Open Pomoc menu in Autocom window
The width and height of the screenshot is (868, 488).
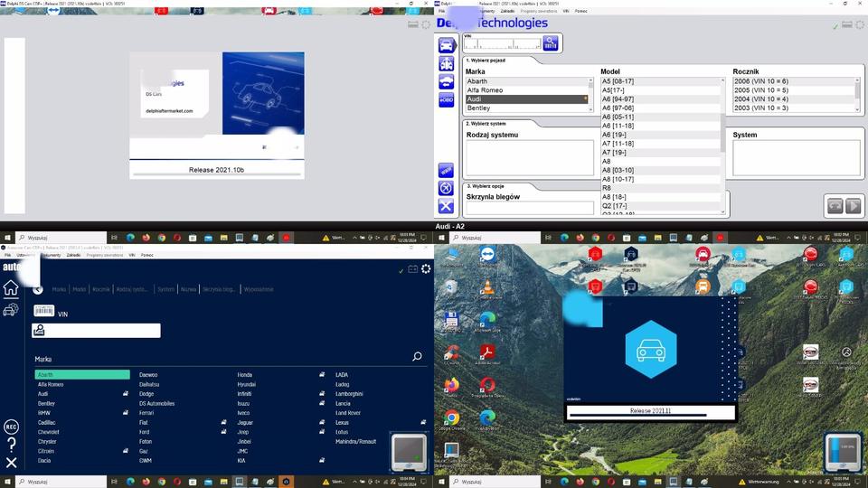pyautogui.click(x=146, y=255)
